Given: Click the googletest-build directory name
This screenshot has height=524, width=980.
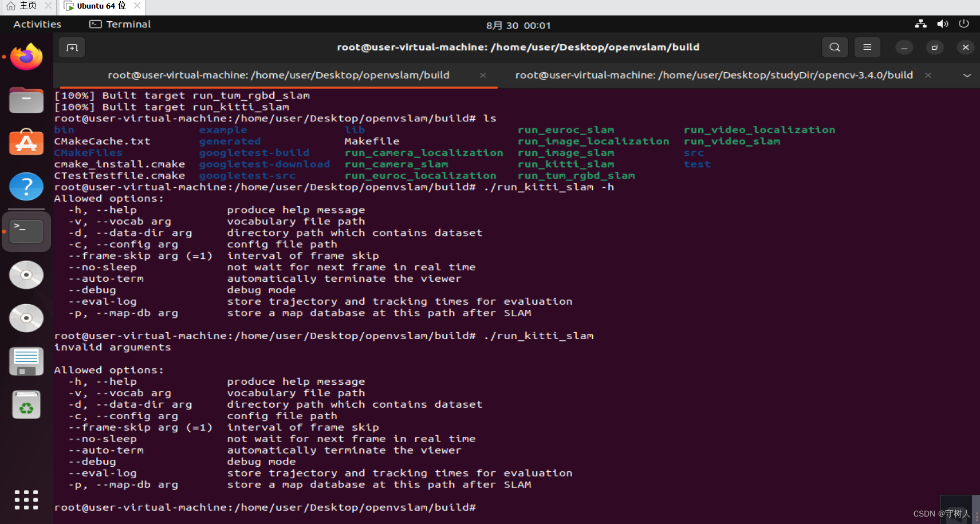Looking at the screenshot, I should [254, 153].
